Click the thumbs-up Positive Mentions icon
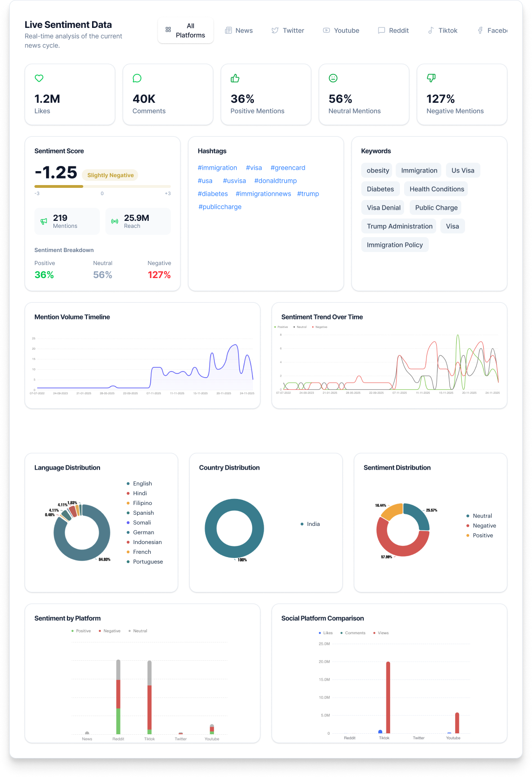The image size is (532, 777). click(235, 78)
